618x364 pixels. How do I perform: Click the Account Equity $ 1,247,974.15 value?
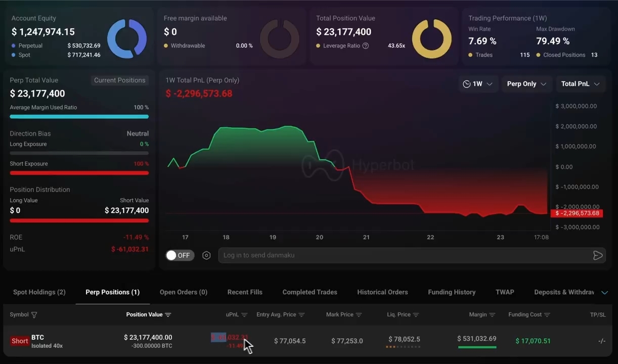pos(43,32)
